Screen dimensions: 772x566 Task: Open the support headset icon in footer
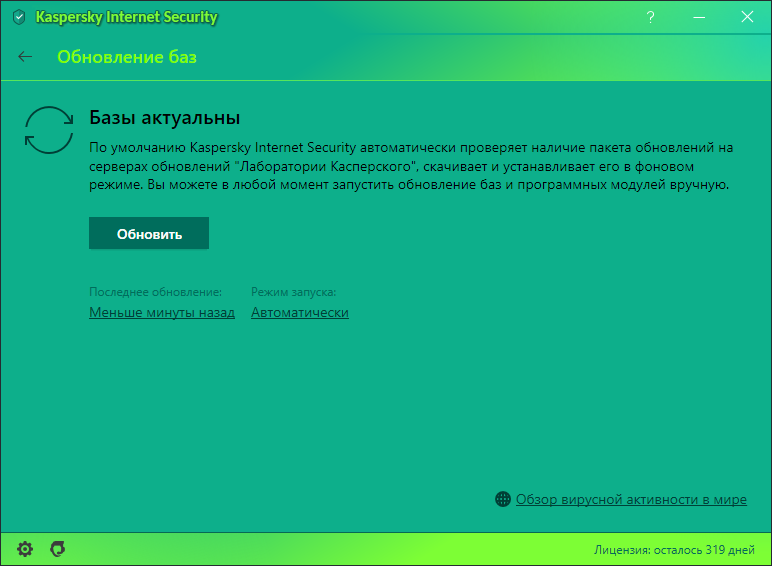(x=58, y=548)
